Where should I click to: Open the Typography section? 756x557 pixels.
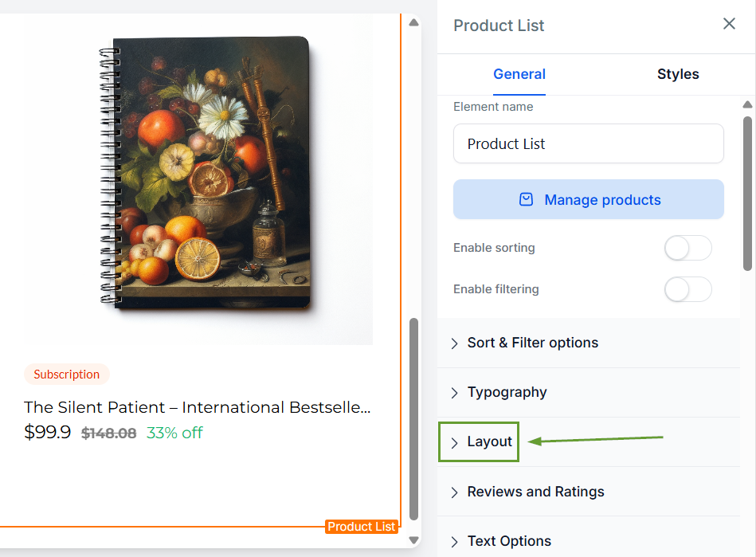point(507,393)
